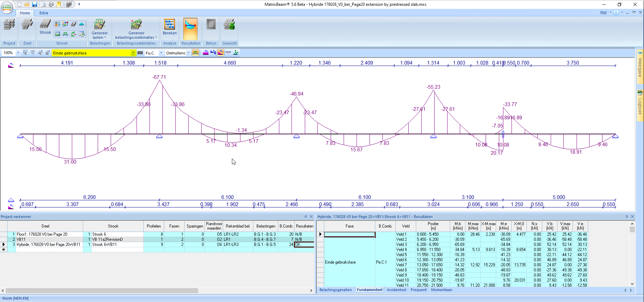This screenshot has width=644, height=302.
Task: Switch to the Belastingsgevallen results tab
Action: click(335, 290)
